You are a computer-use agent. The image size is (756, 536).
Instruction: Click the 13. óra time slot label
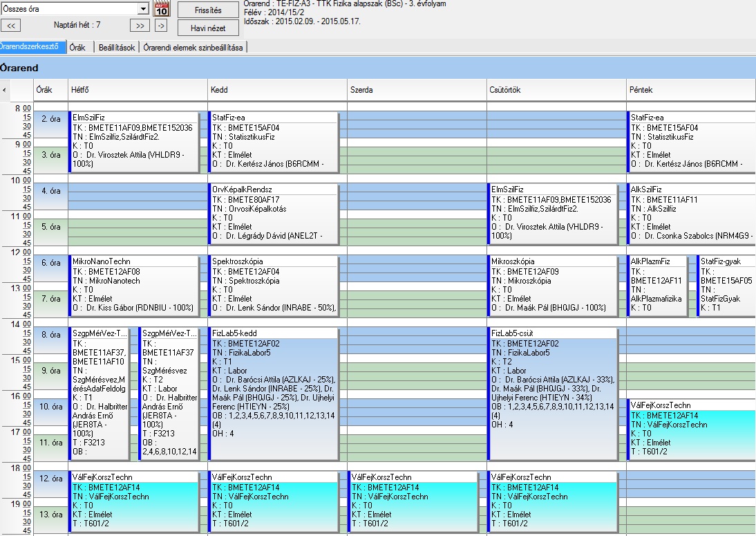(50, 515)
